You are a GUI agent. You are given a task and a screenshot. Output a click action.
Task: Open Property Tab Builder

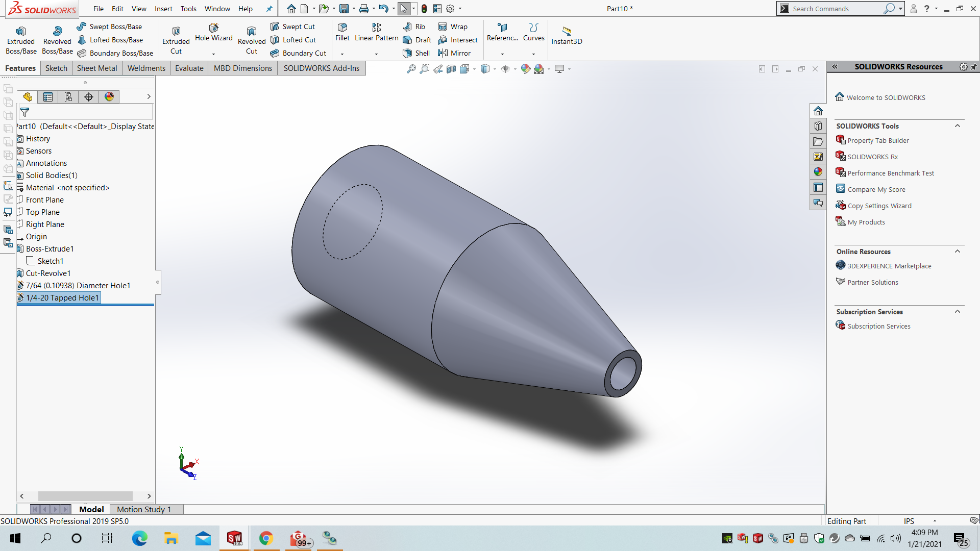pos(878,140)
